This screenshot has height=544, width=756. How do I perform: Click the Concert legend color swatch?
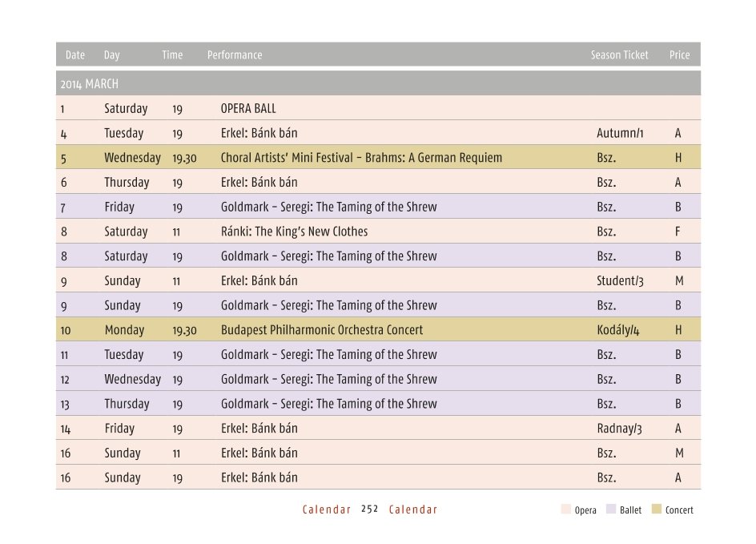click(x=656, y=510)
